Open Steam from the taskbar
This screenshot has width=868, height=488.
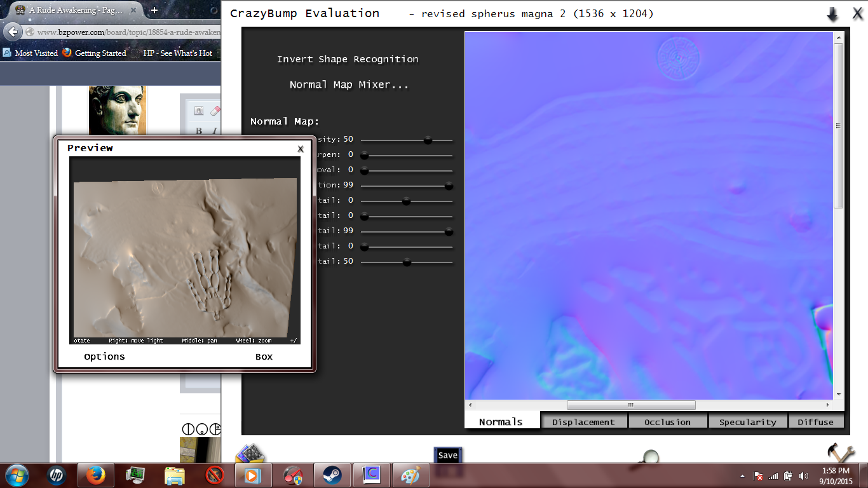pos(332,475)
